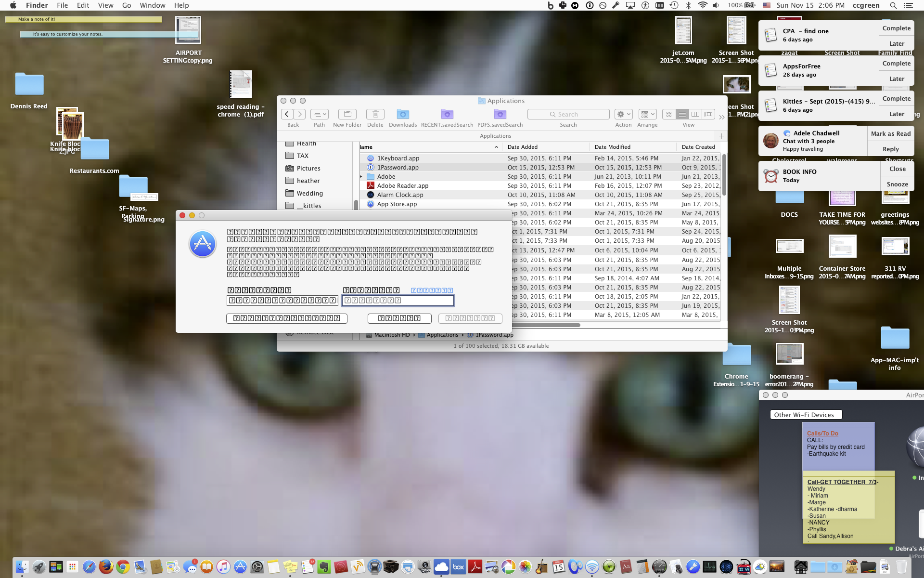Click the Time Machine menu bar icon

(674, 5)
